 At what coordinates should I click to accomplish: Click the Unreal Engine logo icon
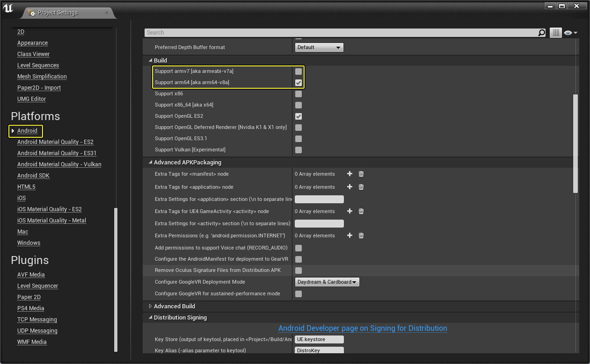[8, 9]
